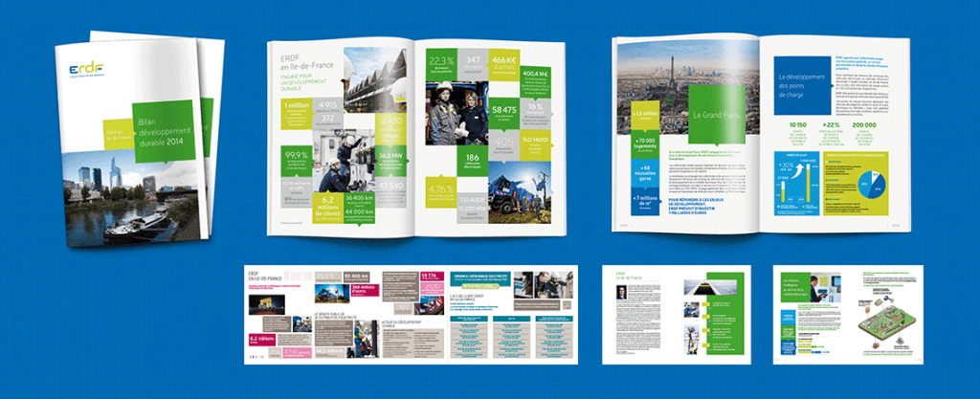
Task: Open the photo of technicians at electrical cabinet
Action: [345, 161]
